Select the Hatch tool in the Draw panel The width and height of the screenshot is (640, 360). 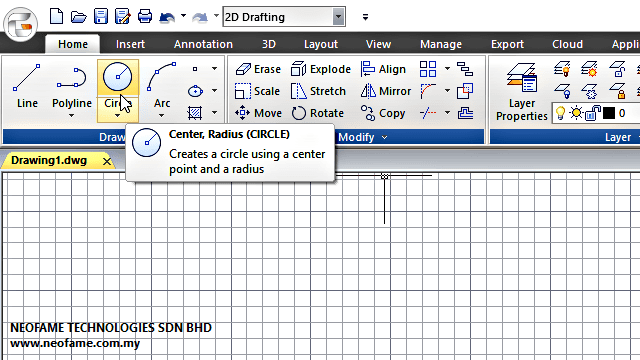click(195, 113)
